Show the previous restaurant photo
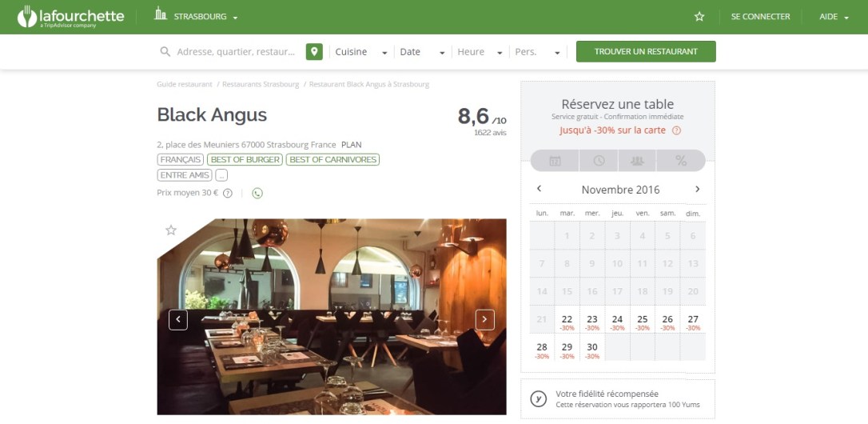Screen dimensions: 868x424 [x=178, y=320]
